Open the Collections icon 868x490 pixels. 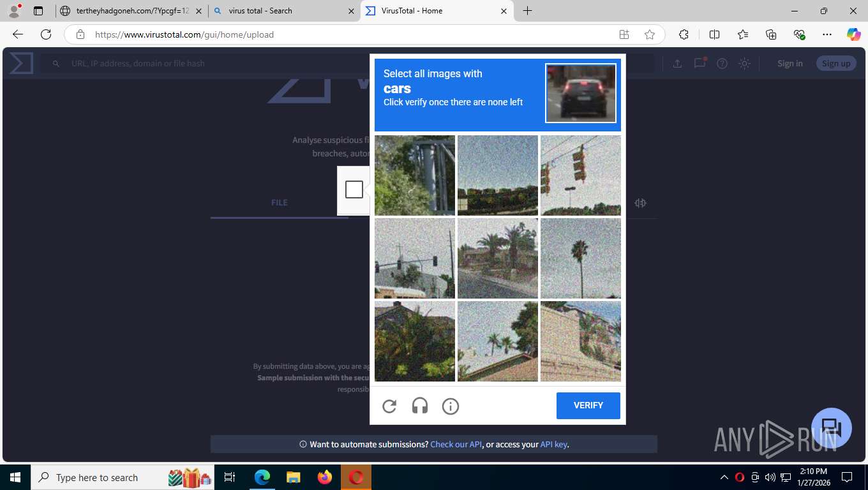[771, 34]
